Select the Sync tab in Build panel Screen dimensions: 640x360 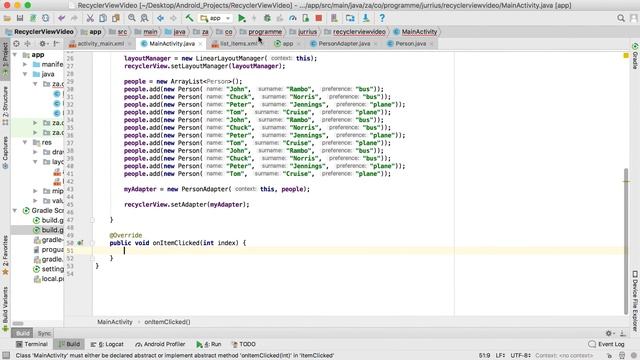pyautogui.click(x=44, y=333)
